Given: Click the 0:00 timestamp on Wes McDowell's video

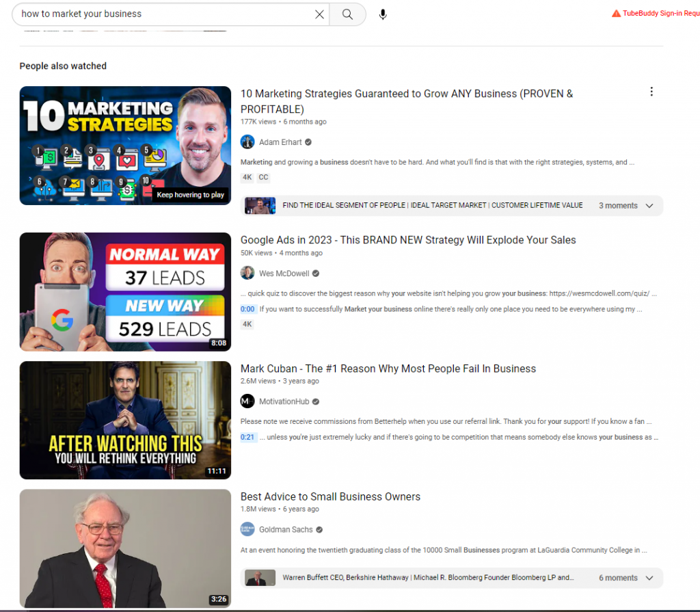Looking at the screenshot, I should (247, 308).
